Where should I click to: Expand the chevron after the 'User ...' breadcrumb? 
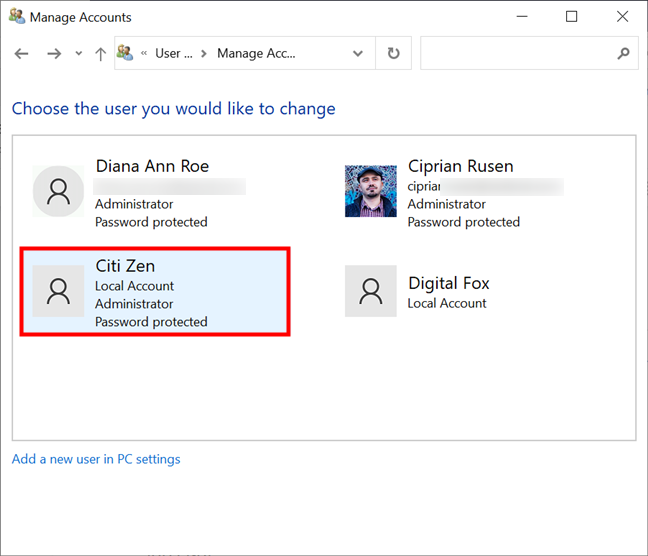[204, 54]
